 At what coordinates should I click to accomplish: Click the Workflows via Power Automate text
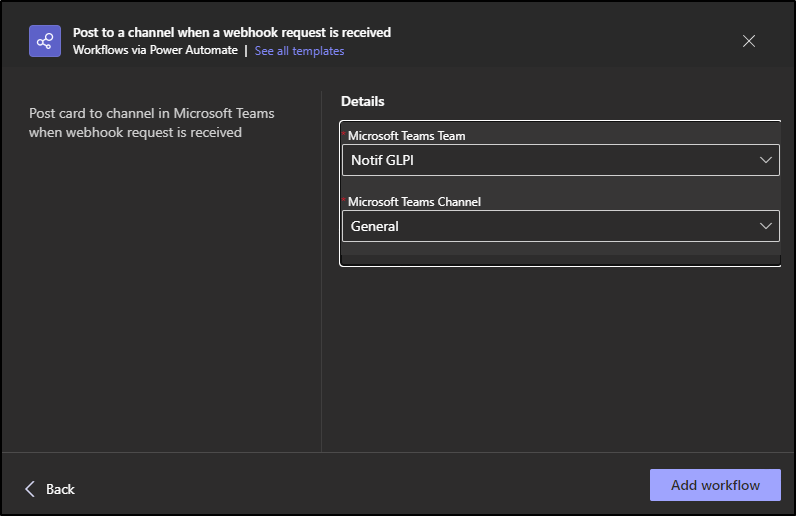pos(155,51)
